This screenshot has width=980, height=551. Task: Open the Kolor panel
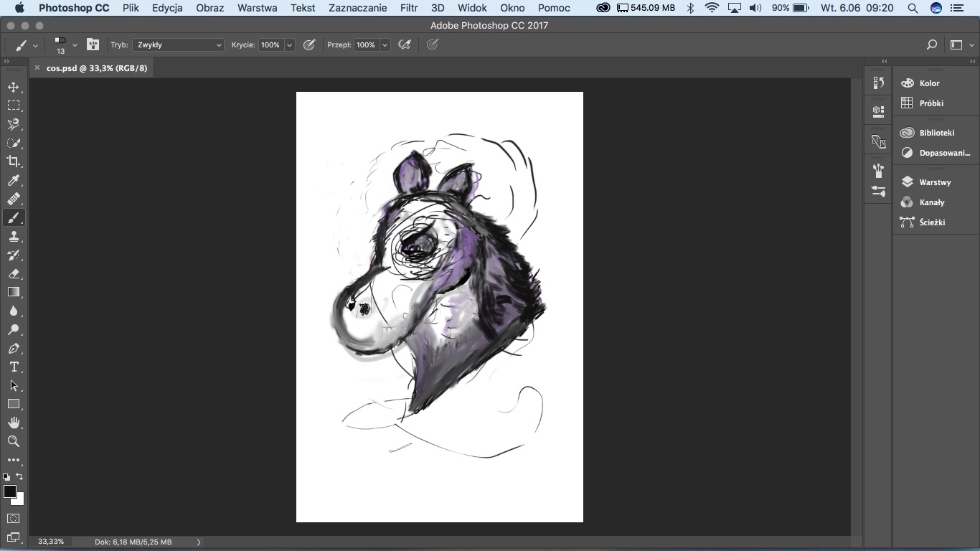pos(929,83)
